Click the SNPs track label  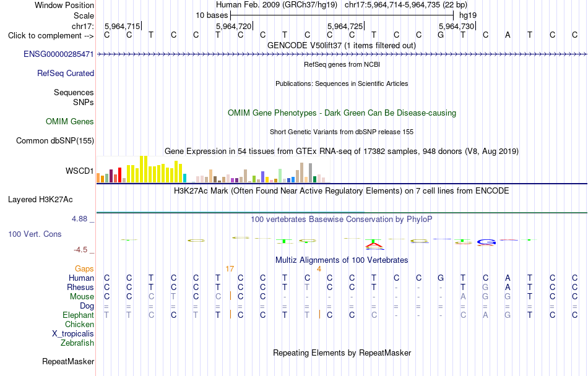(x=84, y=102)
